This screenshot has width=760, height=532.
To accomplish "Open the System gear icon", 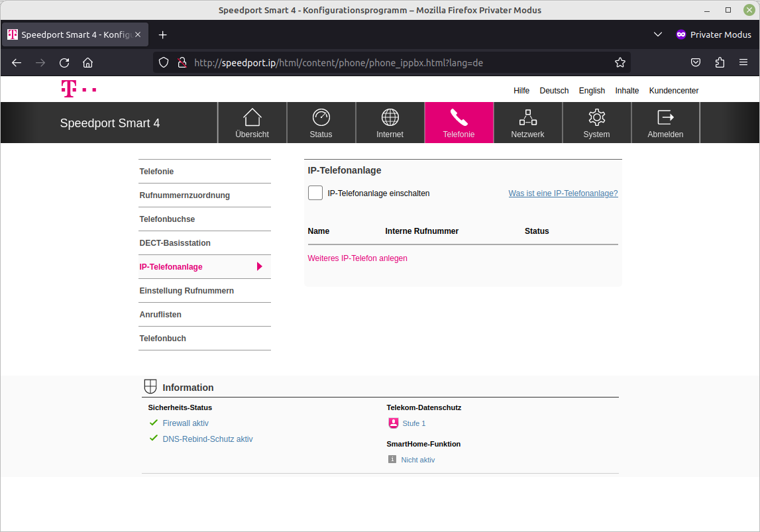I will [x=596, y=117].
